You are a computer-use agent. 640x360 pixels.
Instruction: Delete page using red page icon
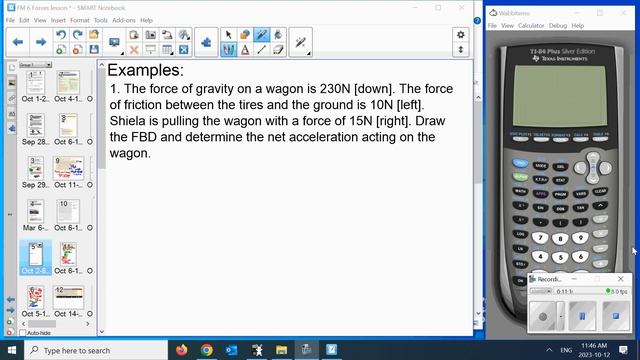78,50
